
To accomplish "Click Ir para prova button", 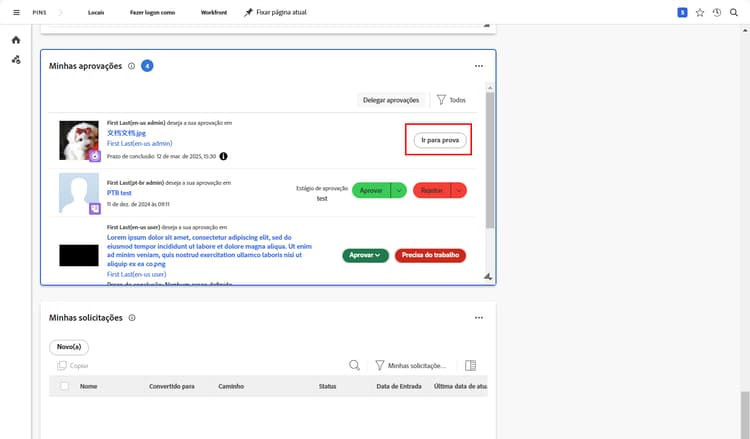I will (x=440, y=140).
